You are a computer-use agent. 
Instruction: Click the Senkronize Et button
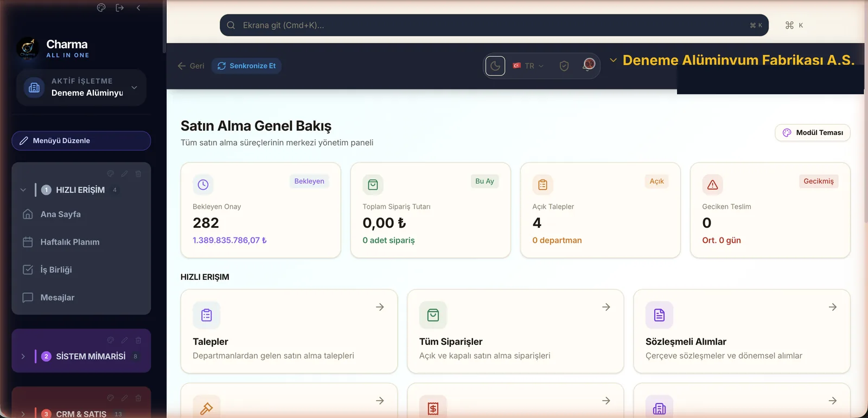pos(246,66)
